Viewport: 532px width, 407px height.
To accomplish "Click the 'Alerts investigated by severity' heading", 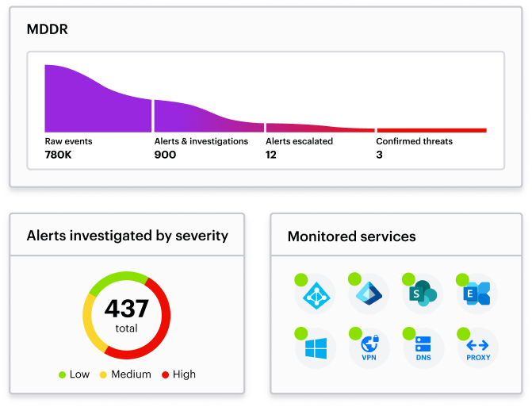I will (127, 236).
